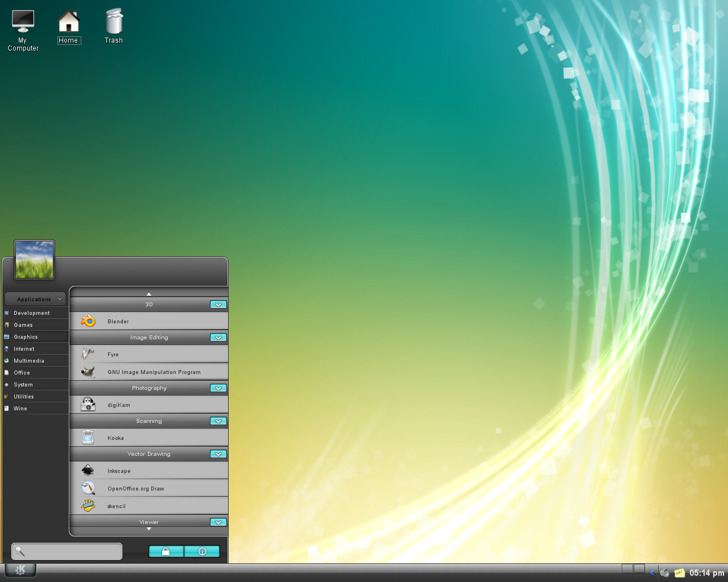728x582 pixels.
Task: Click the Applications button label
Action: 34,300
